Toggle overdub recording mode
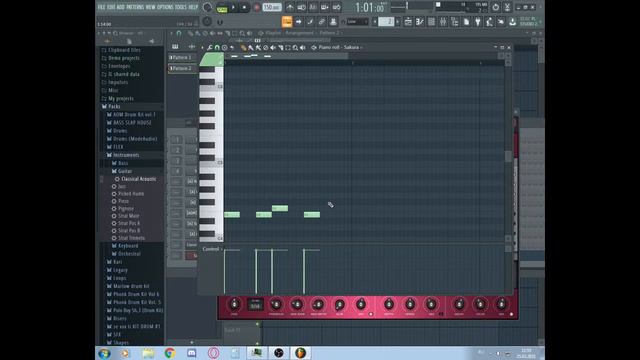 325,7
